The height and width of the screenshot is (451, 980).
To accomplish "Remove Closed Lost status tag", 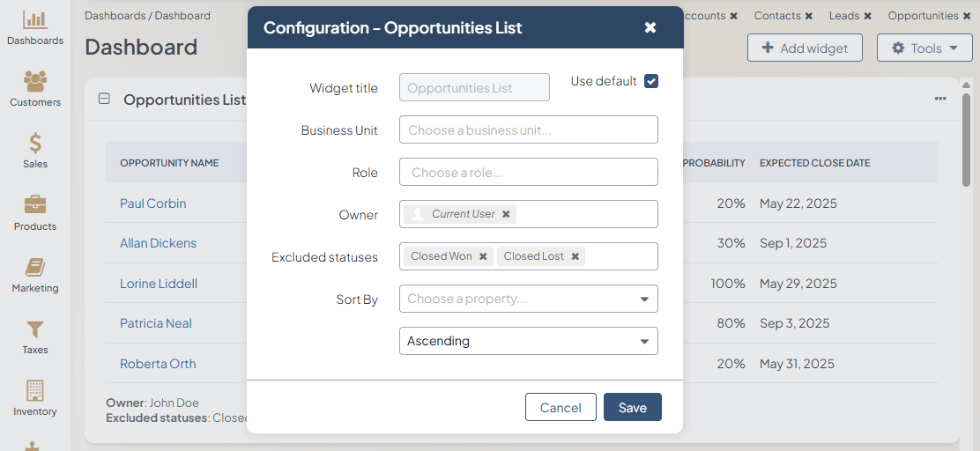I will coord(575,256).
